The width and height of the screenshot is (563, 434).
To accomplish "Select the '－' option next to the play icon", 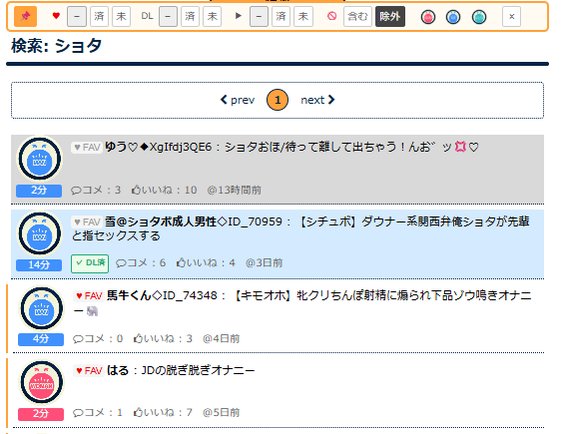I will tap(259, 17).
